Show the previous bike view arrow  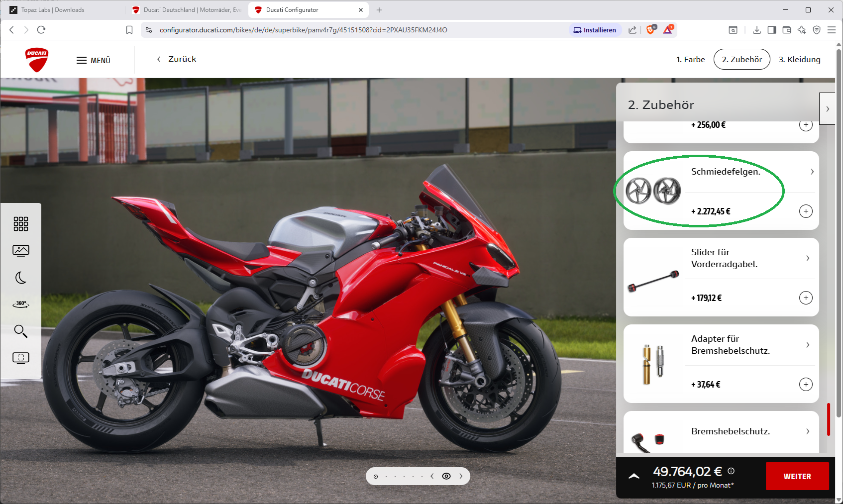click(x=432, y=476)
